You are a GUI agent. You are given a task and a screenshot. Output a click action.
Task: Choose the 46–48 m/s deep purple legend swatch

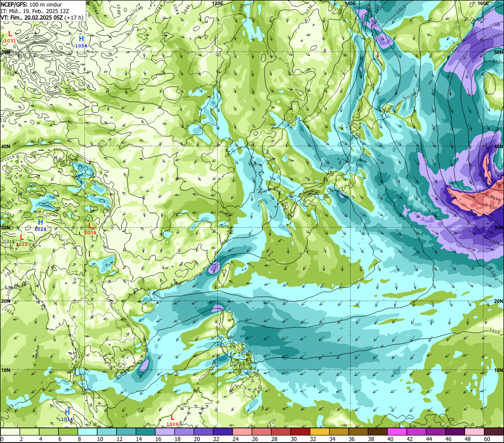pos(455,431)
